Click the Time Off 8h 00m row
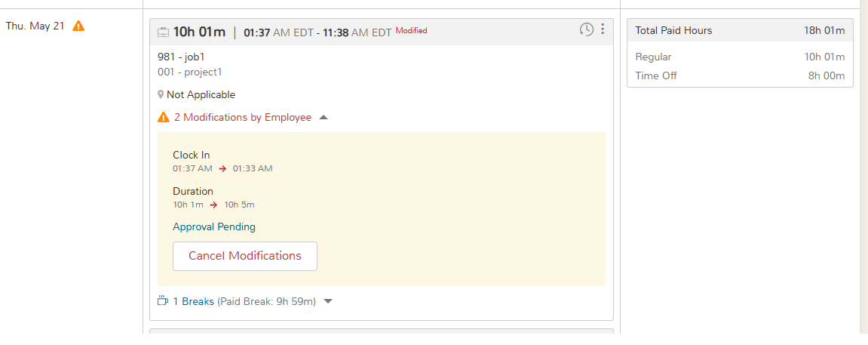 pos(740,75)
